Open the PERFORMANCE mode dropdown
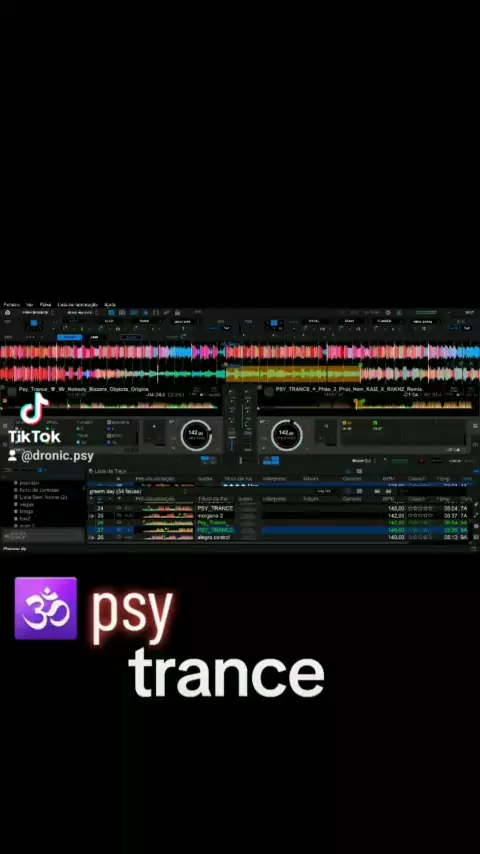 [37, 313]
